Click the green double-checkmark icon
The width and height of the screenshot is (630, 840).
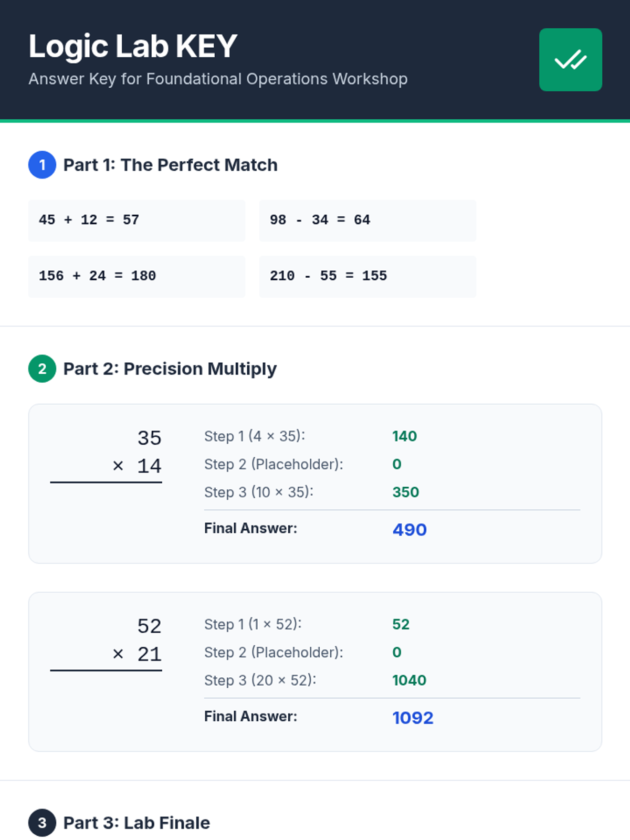570,60
